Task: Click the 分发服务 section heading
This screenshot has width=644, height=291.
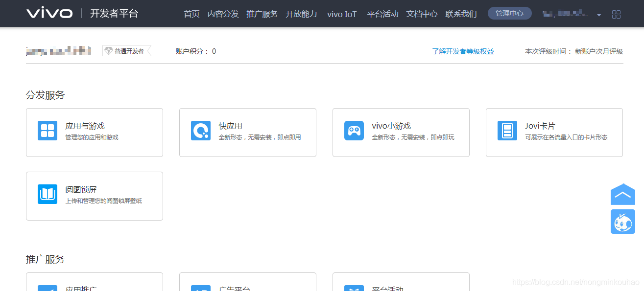Action: pyautogui.click(x=45, y=95)
